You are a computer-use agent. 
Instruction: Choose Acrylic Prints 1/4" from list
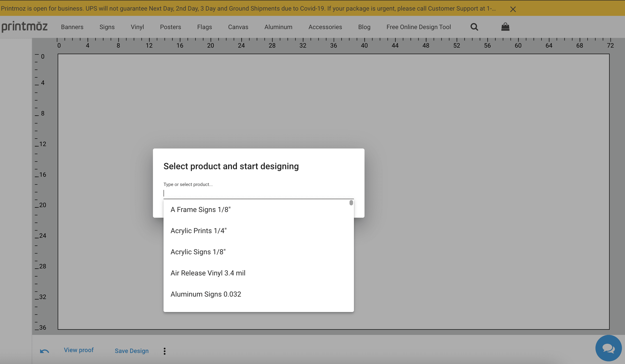[x=198, y=231]
